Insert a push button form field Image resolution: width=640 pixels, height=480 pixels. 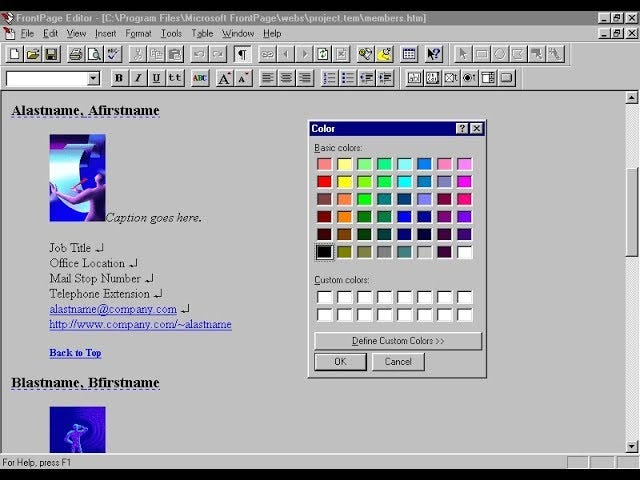506,78
